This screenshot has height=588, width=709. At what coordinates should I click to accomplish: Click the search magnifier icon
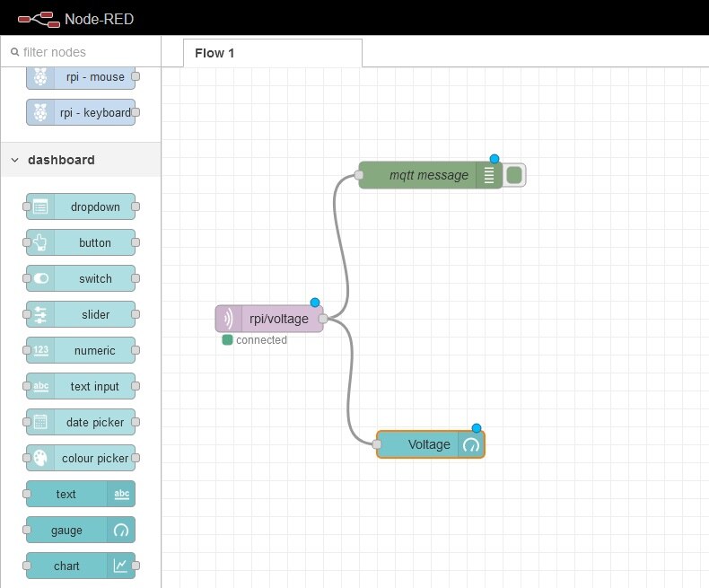(x=15, y=52)
